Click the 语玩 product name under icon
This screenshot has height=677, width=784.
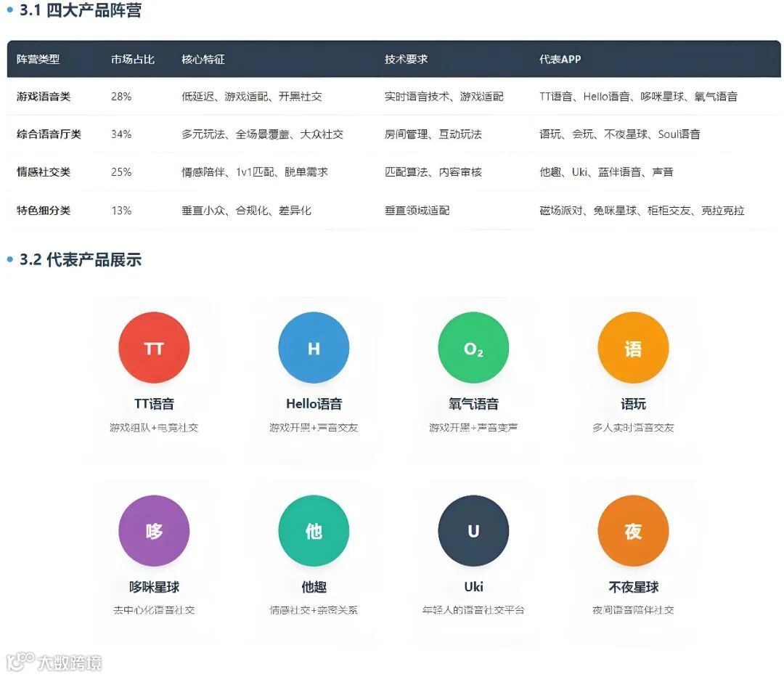pyautogui.click(x=633, y=404)
